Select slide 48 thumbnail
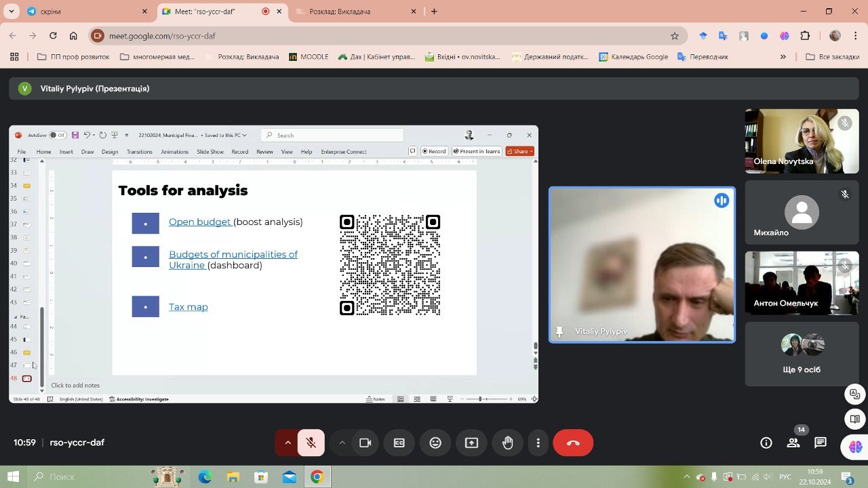Screen dimensions: 868x488 point(26,378)
